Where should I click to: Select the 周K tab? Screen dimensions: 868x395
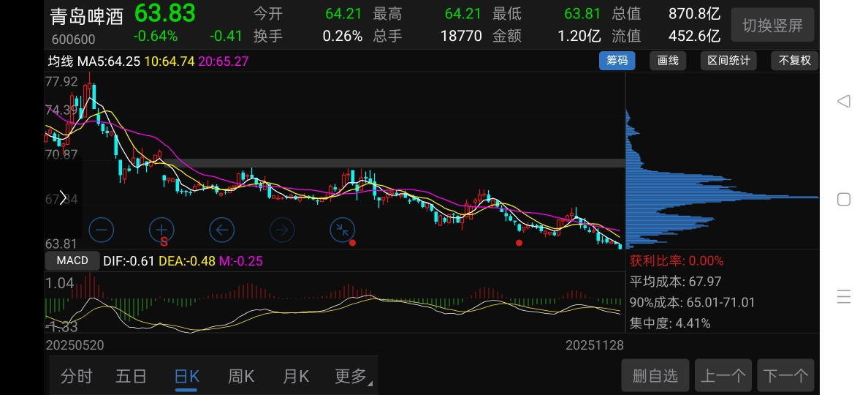[241, 376]
